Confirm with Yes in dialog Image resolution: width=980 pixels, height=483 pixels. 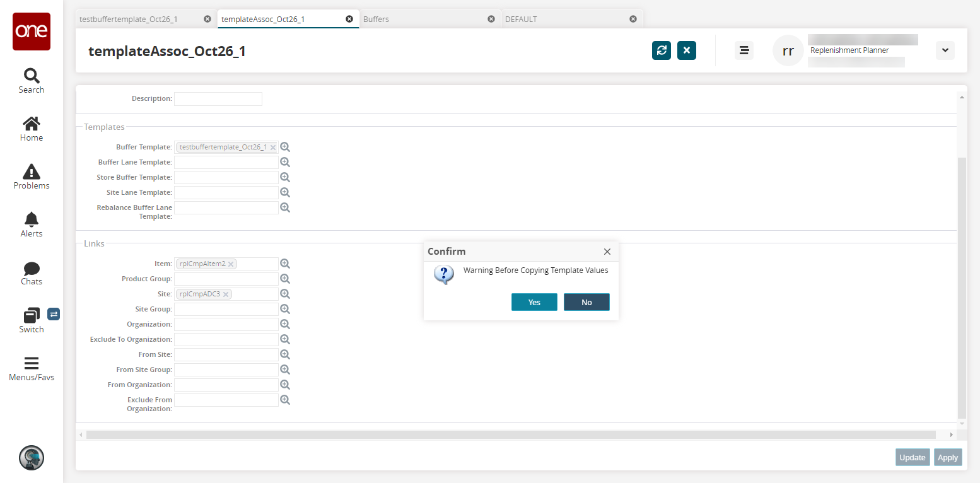pos(534,302)
